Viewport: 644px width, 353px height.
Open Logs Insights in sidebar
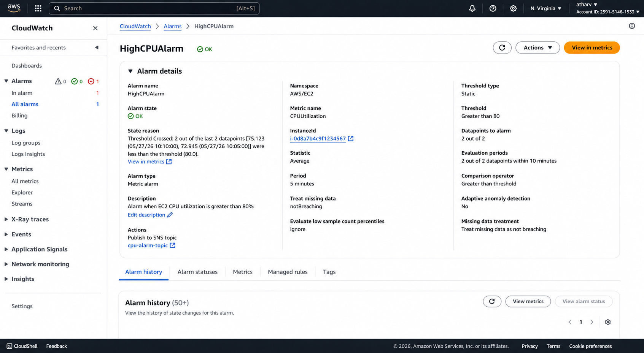pyautogui.click(x=28, y=154)
